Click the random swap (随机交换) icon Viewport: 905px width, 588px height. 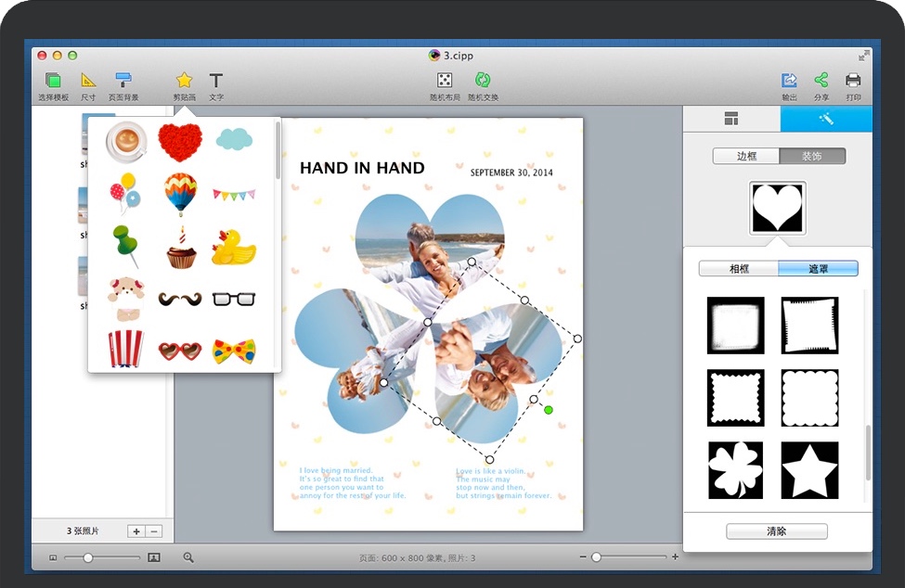pos(483,81)
